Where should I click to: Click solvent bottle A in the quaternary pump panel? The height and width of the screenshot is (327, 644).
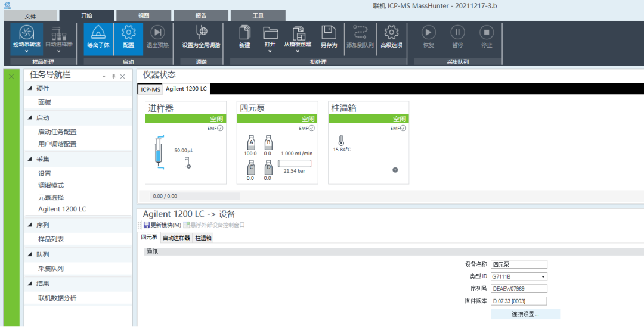click(251, 143)
